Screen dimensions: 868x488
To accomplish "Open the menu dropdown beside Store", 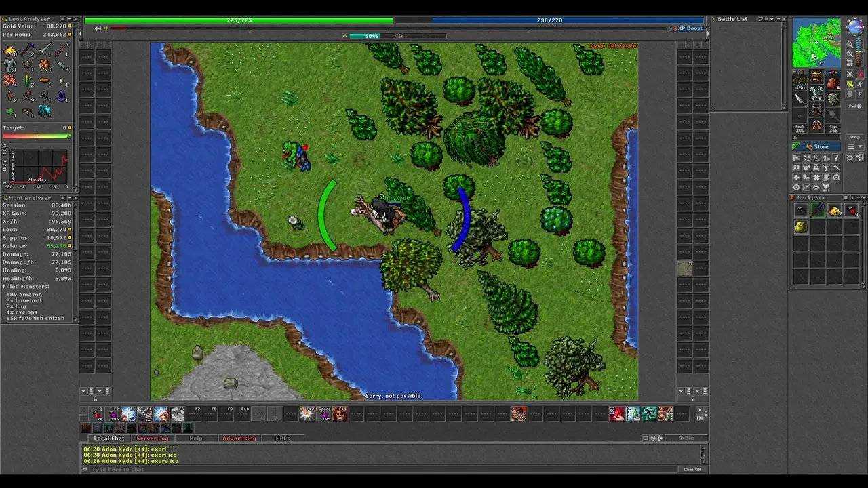I will (x=854, y=146).
